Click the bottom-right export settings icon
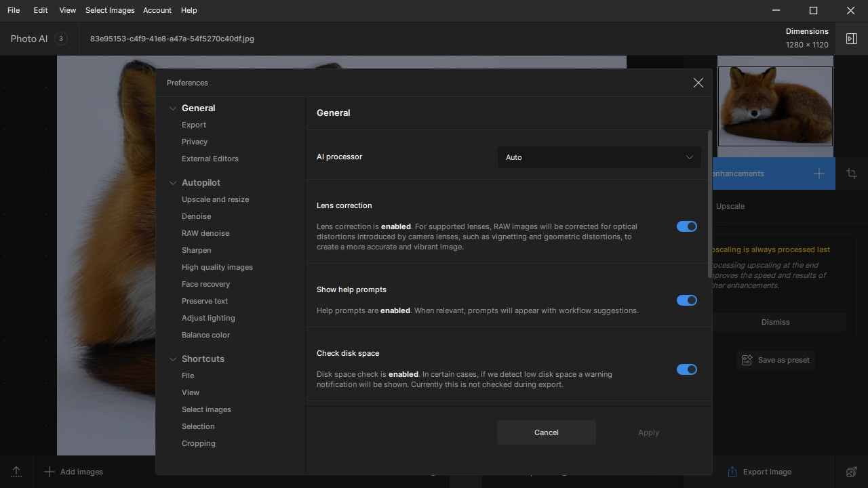868x488 pixels. 852,472
